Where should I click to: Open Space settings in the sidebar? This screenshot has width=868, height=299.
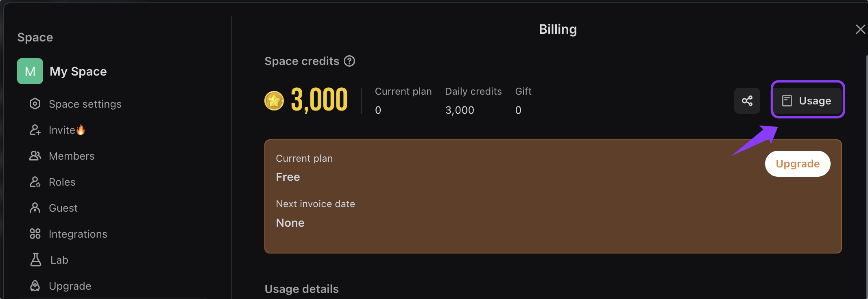click(x=85, y=104)
